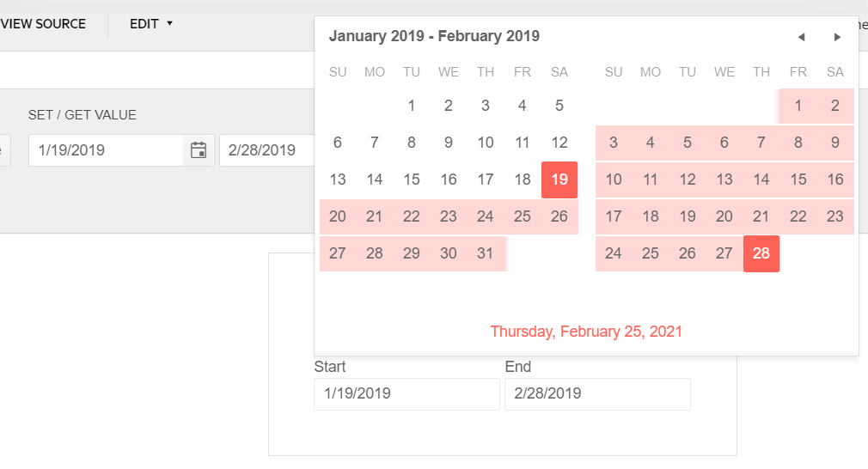Click the End date field 2/28/2019

click(597, 393)
